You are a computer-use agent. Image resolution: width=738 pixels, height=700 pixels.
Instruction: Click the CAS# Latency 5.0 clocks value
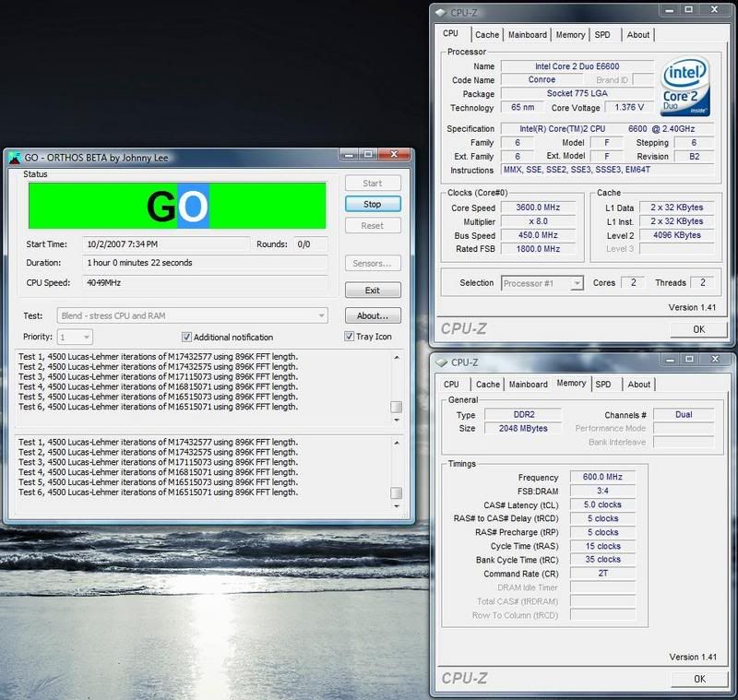[602, 504]
